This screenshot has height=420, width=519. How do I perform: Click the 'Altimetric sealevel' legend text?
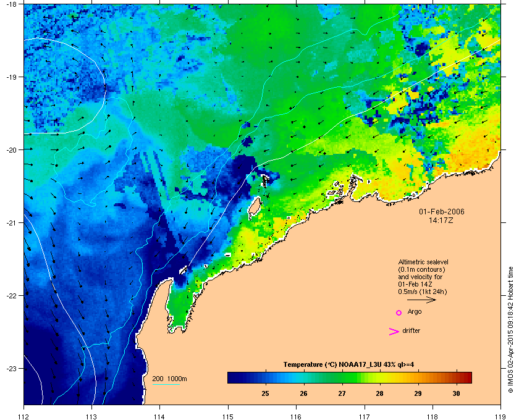click(x=423, y=262)
